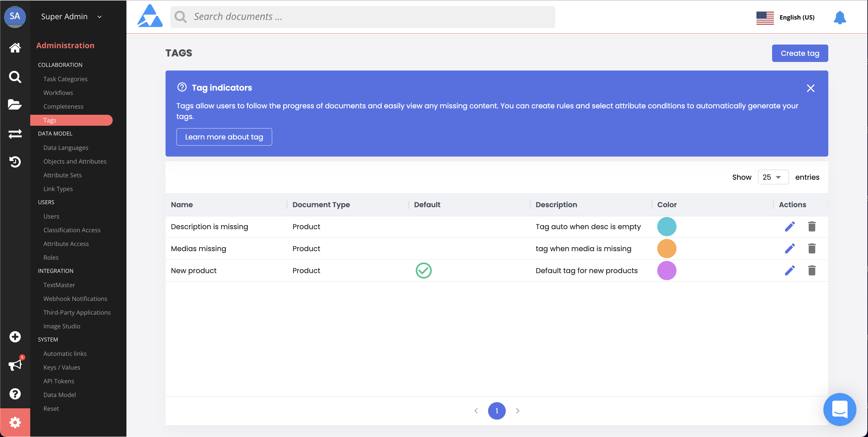Click the search bar magnifier icon

181,16
